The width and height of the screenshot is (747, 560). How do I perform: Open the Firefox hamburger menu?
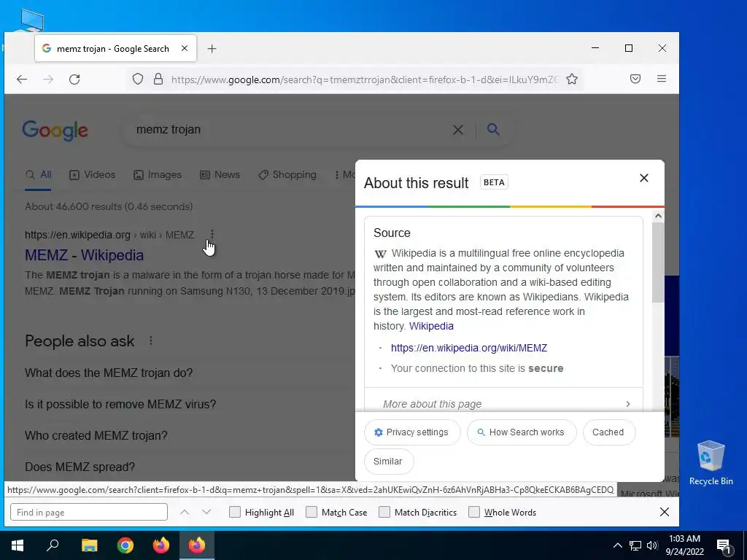coord(661,79)
